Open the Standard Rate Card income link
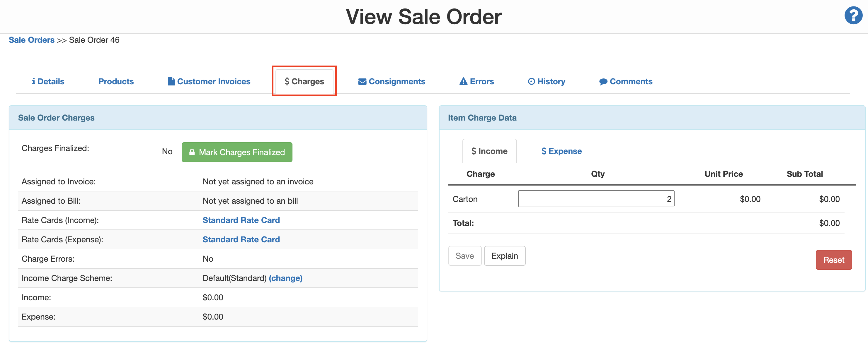Screen dimensions: 868x343 pyautogui.click(x=241, y=220)
